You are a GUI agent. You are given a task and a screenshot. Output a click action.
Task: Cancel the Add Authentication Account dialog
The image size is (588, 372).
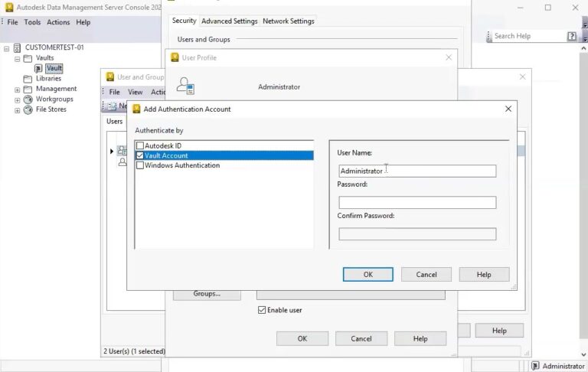426,275
